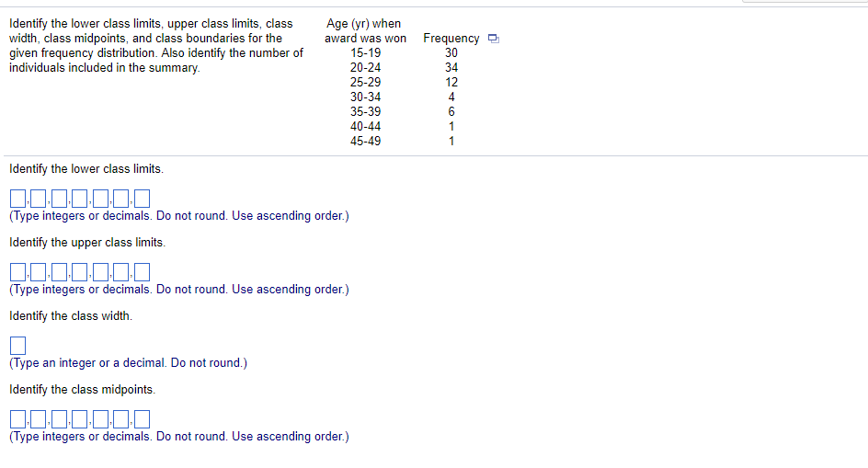This screenshot has height=468, width=868.
Task: Focus the third class midpoints input box
Action: pos(59,419)
